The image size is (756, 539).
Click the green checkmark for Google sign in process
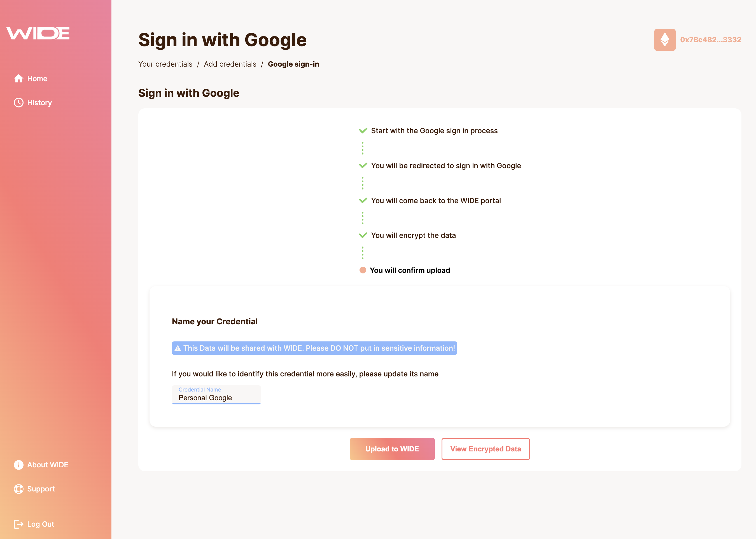363,130
